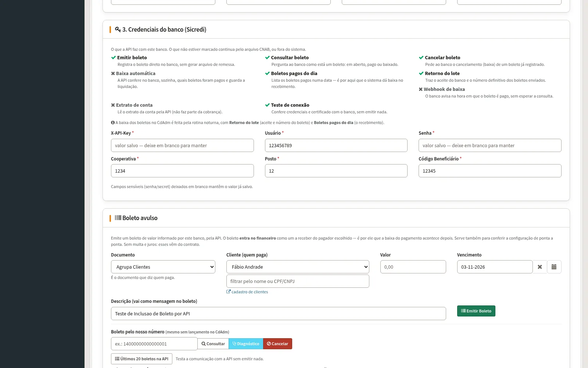
Task: Click the X mark next to Baixa automática
Action: [x=113, y=73]
